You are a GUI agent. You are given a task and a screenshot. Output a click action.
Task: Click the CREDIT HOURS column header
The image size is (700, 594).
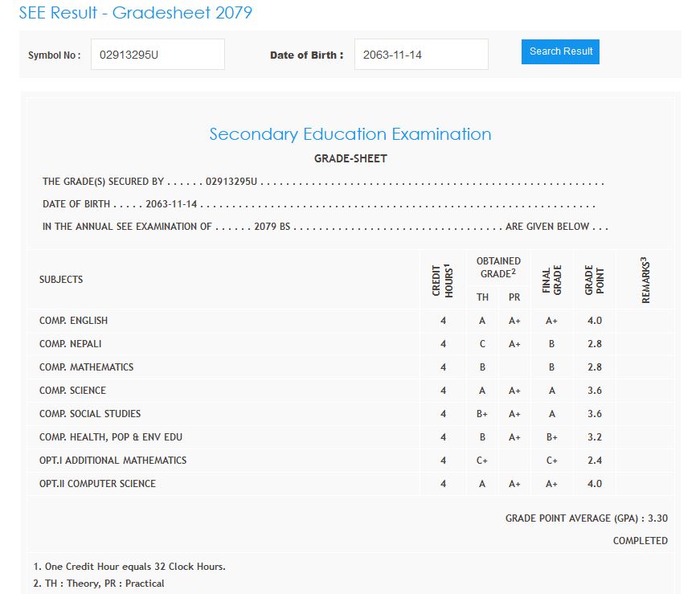[443, 280]
